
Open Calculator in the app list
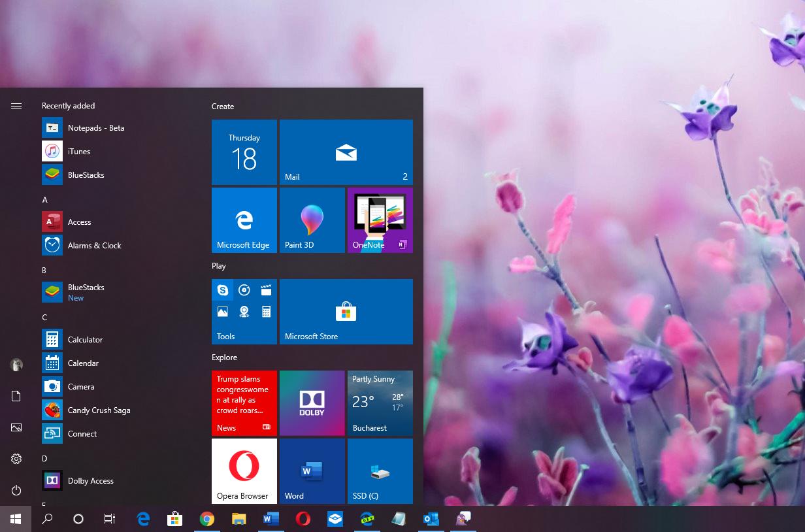[x=118, y=340]
